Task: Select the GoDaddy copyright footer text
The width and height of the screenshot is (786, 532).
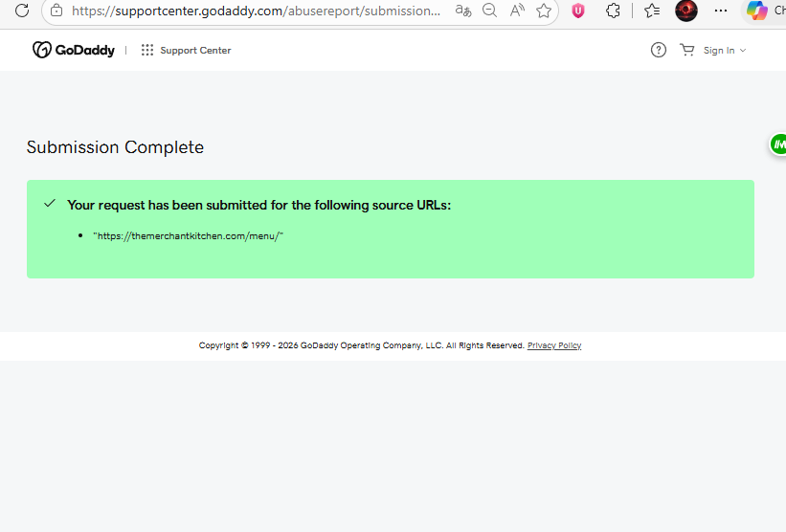Action: click(362, 345)
